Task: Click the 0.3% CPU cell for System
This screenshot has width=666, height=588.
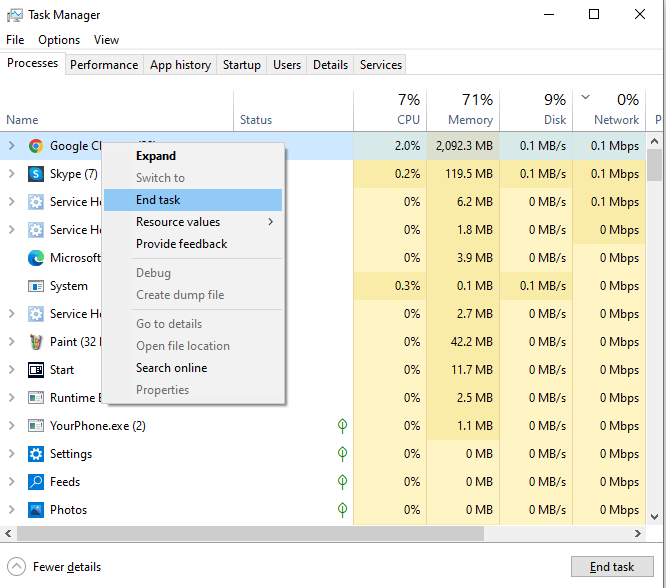Action: pos(390,286)
